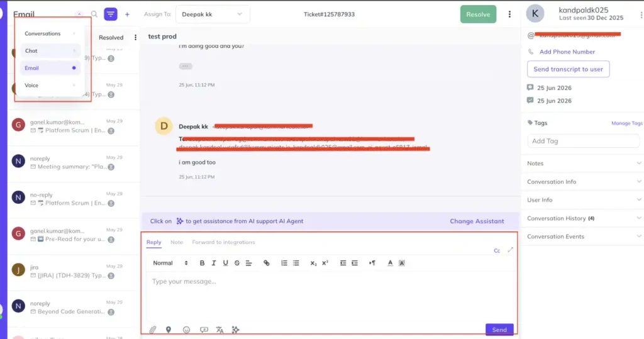Click the quick replies speech bubble icon

click(x=204, y=330)
